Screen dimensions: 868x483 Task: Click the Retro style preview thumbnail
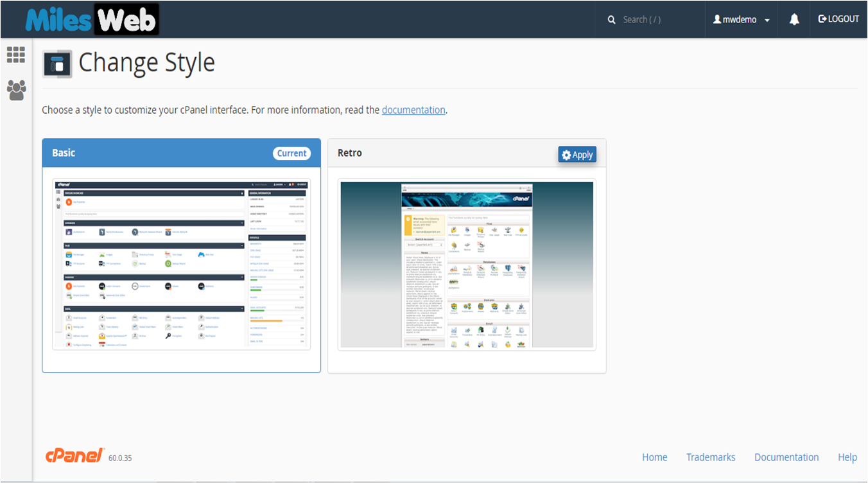(x=467, y=265)
